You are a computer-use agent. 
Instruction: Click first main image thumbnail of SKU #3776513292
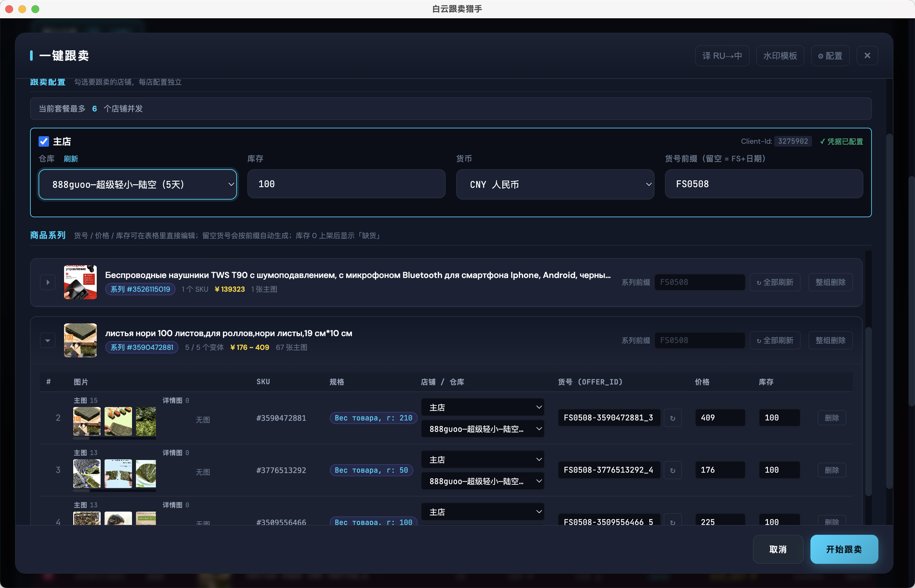pyautogui.click(x=87, y=474)
